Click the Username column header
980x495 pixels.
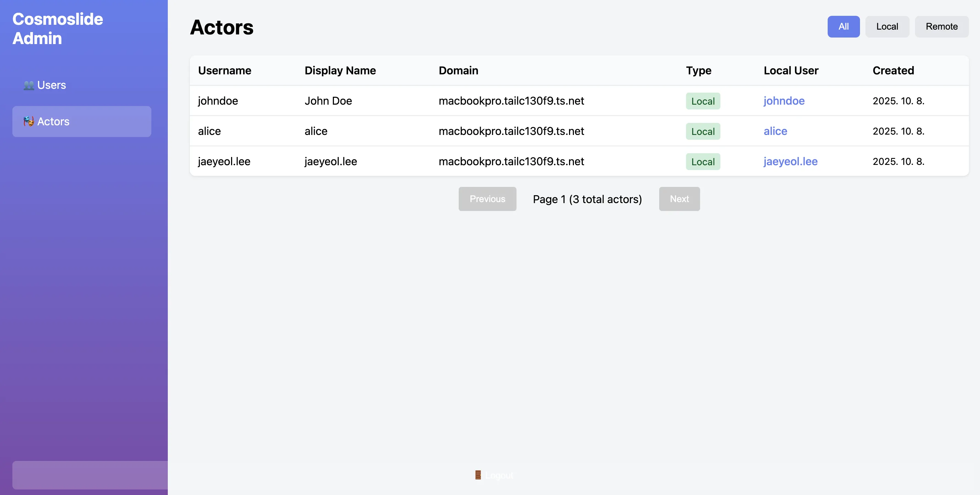225,71
